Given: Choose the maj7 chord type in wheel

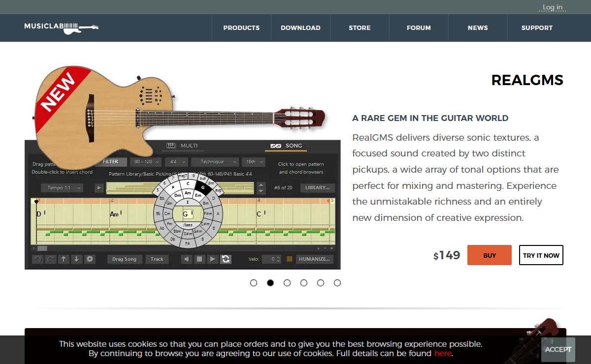Looking at the screenshot, I should (183, 176).
